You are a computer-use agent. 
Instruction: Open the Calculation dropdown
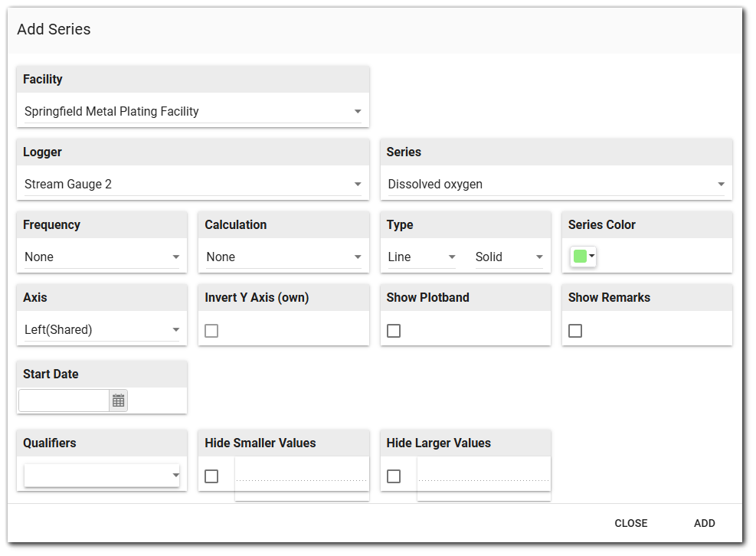pyautogui.click(x=283, y=257)
